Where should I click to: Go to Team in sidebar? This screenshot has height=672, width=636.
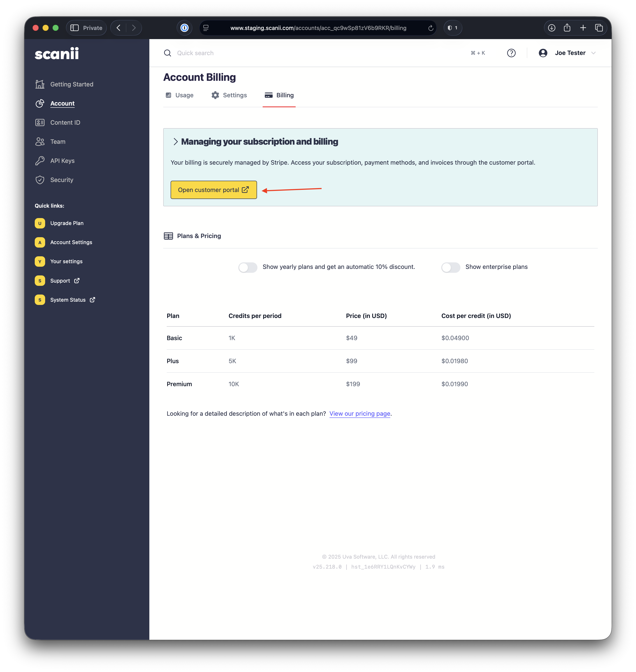click(58, 142)
